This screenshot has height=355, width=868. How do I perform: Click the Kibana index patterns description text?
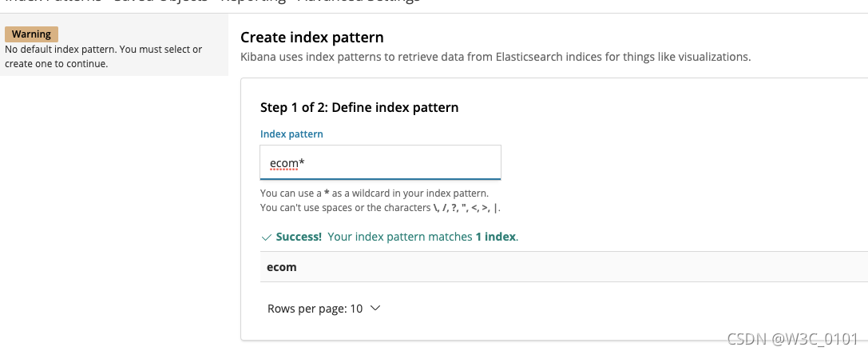pos(495,57)
